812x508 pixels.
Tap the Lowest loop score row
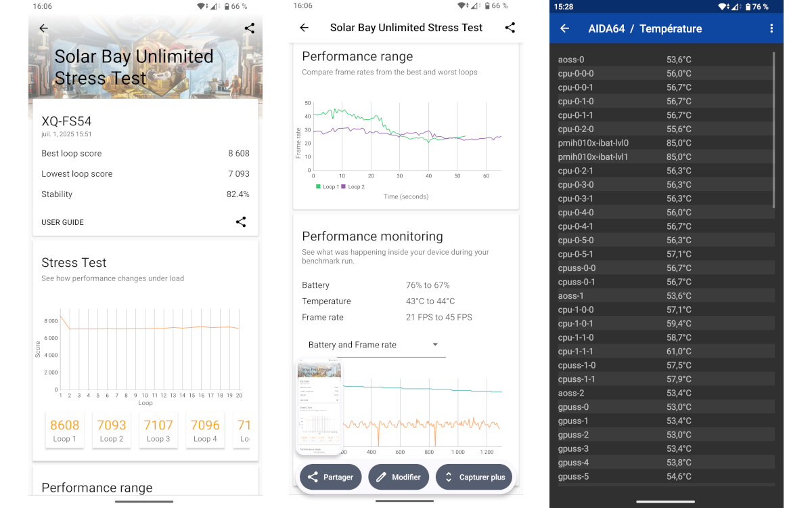145,174
